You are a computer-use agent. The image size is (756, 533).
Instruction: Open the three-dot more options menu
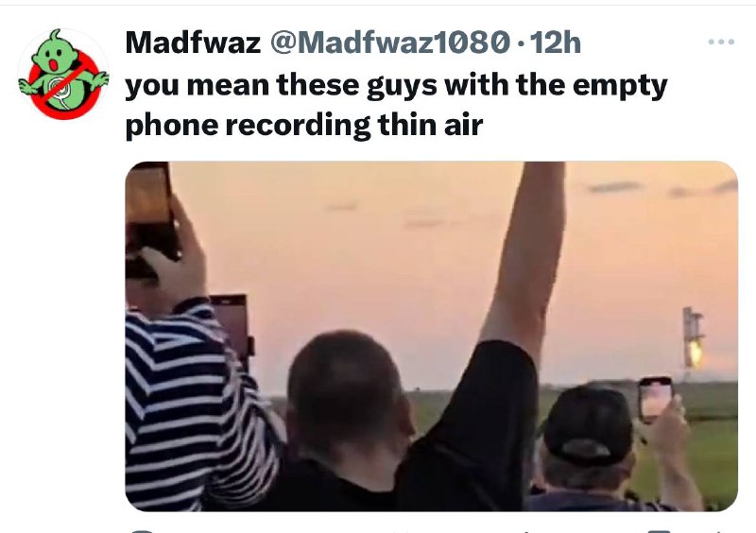(x=721, y=42)
